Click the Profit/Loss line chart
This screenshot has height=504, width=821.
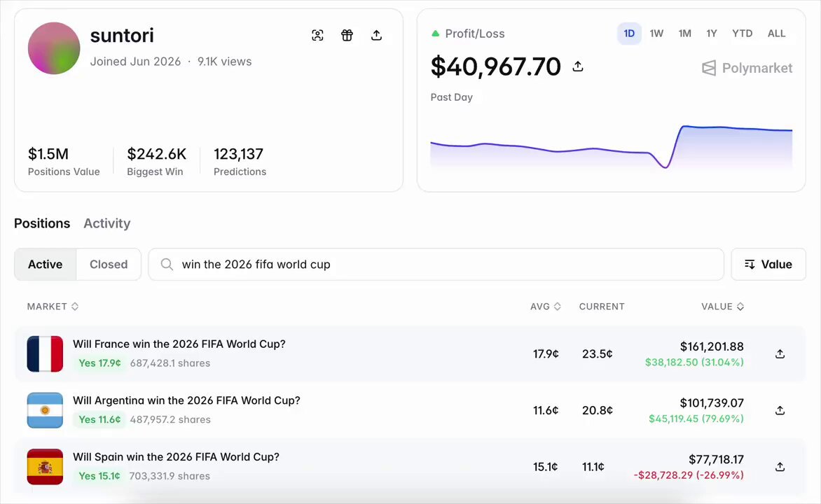point(611,148)
